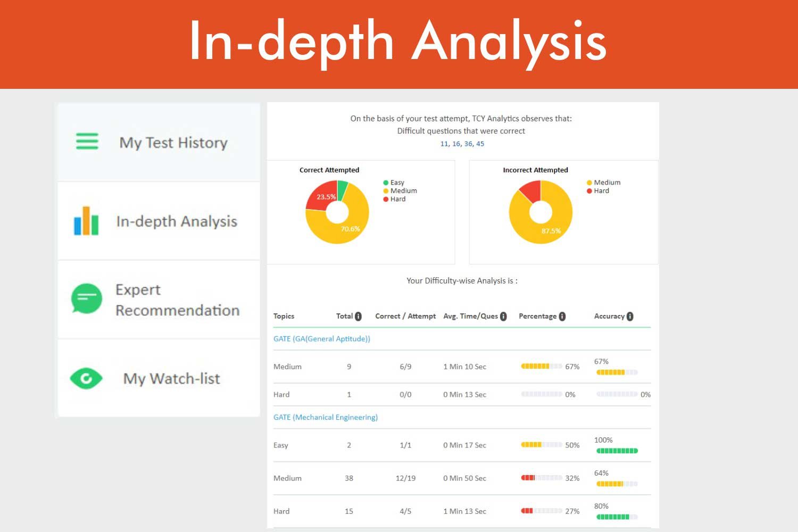This screenshot has height=532, width=798.
Task: Click the info icon next to Percentage
Action: 562,317
